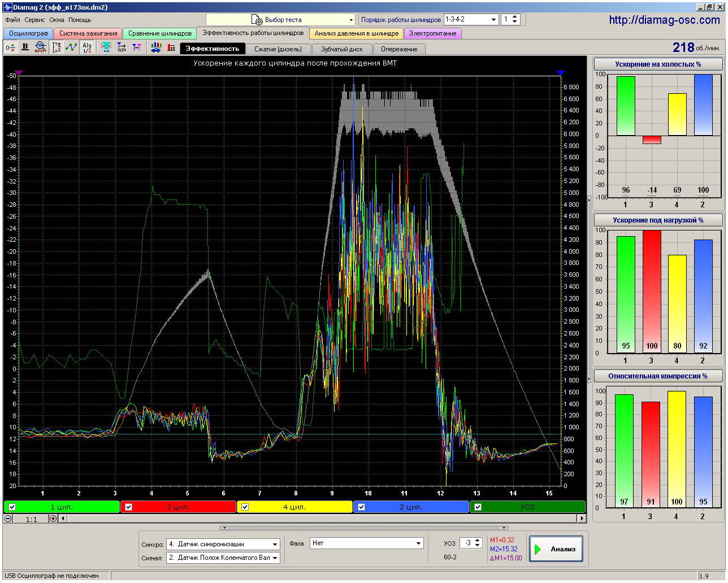Toggle the 1 цил. green checkbox

(x=12, y=507)
